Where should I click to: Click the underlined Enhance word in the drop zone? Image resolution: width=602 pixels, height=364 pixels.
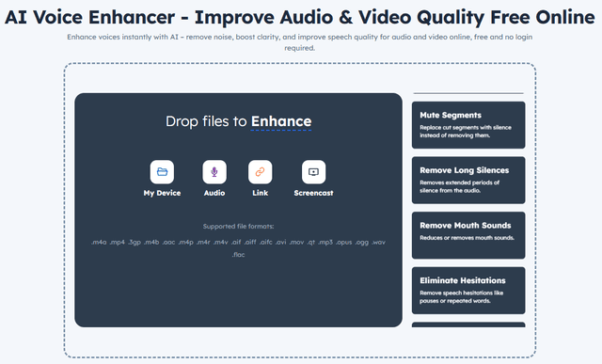(281, 121)
